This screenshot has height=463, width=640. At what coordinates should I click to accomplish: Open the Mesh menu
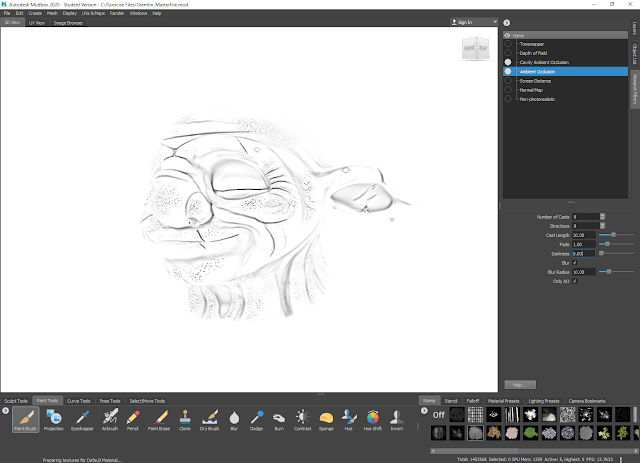[52, 13]
